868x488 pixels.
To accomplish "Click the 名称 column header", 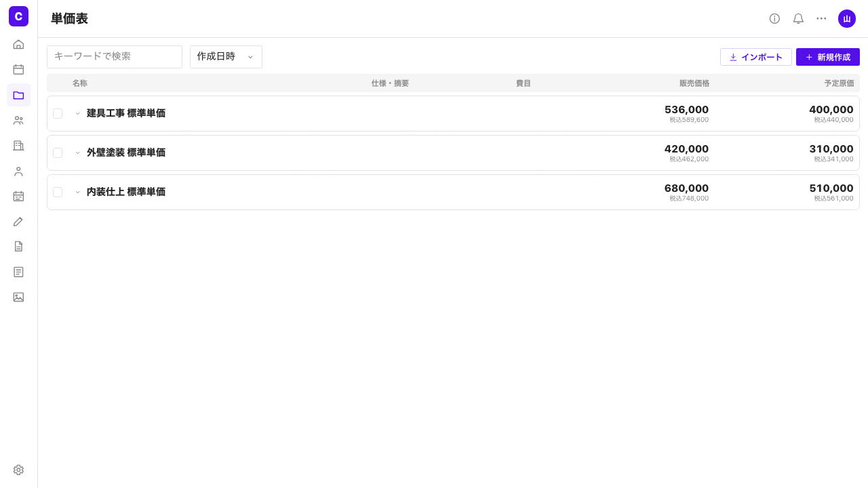I will [x=80, y=83].
